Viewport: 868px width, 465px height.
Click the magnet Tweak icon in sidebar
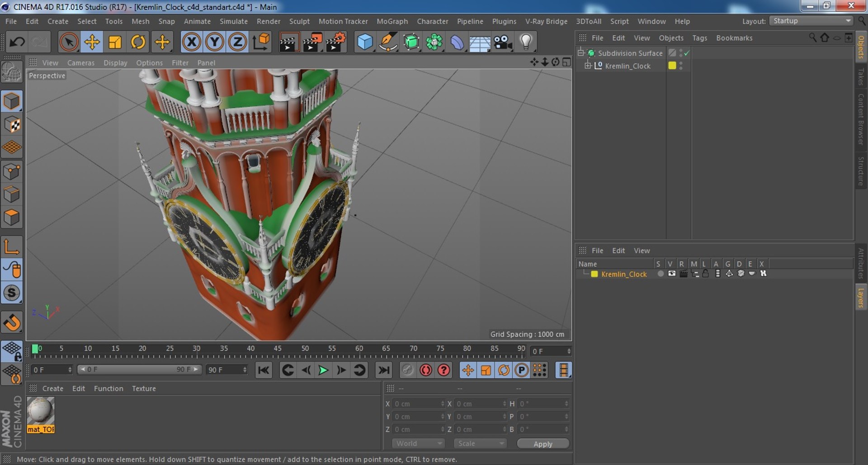coord(12,322)
